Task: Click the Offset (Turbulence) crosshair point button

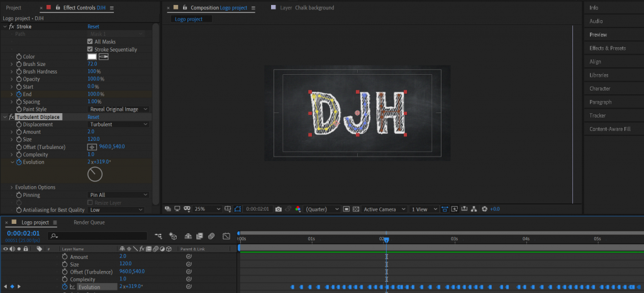Action: [92, 146]
